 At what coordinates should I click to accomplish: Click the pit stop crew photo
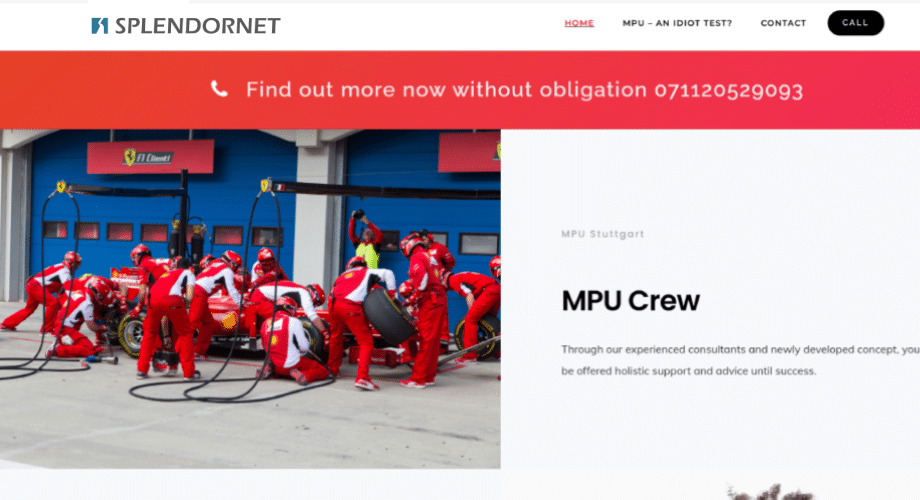pos(250,299)
